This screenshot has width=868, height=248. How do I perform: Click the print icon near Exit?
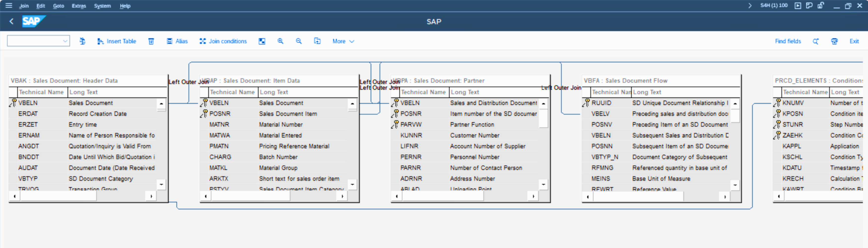[834, 41]
